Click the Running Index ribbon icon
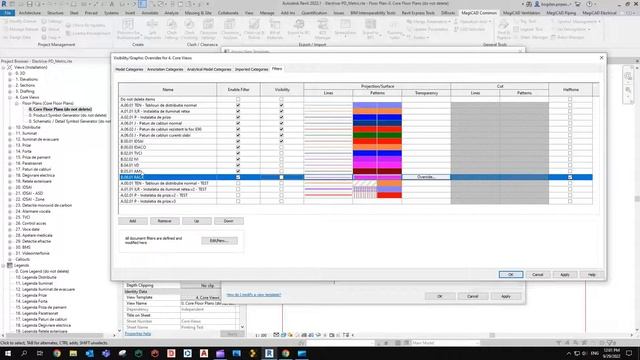Image resolution: width=640 pixels, height=360 pixels. point(394,29)
